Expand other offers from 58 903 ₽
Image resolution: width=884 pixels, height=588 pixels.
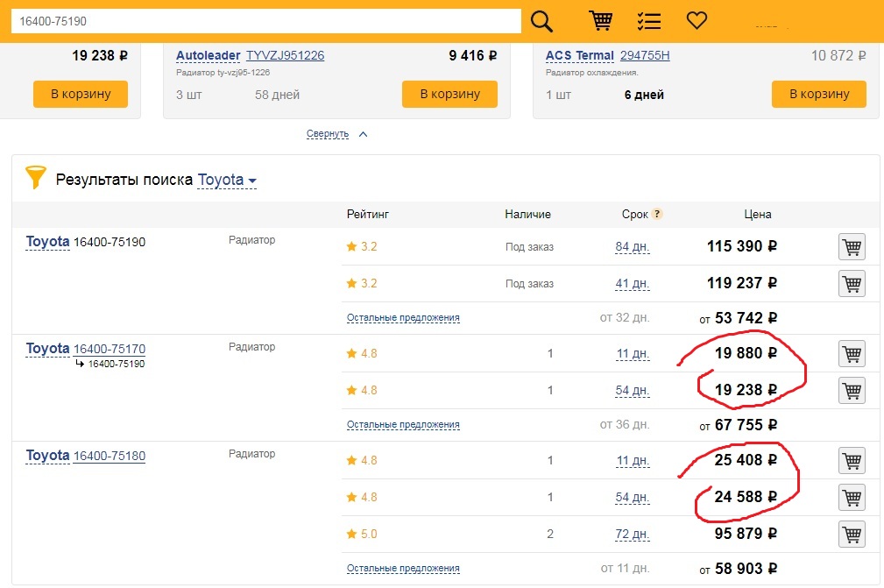pos(402,569)
